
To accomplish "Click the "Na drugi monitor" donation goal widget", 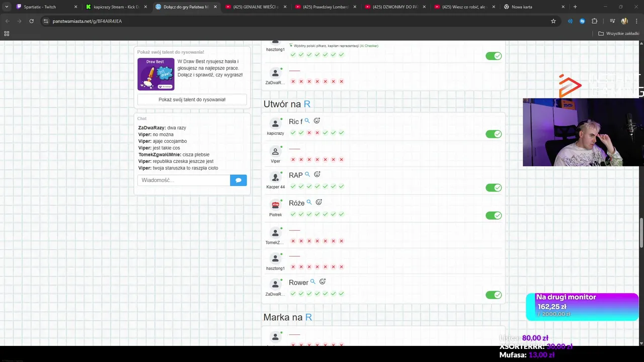I will pyautogui.click(x=582, y=306).
